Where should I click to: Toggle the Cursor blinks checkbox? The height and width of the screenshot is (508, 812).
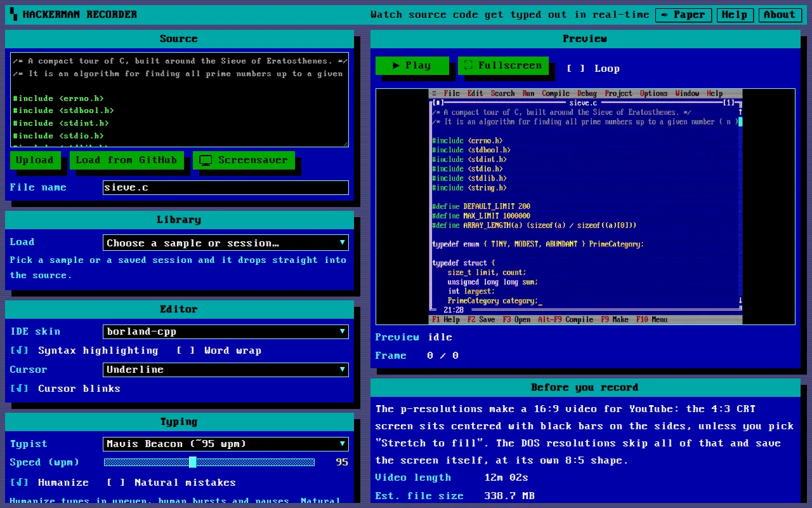[20, 389]
